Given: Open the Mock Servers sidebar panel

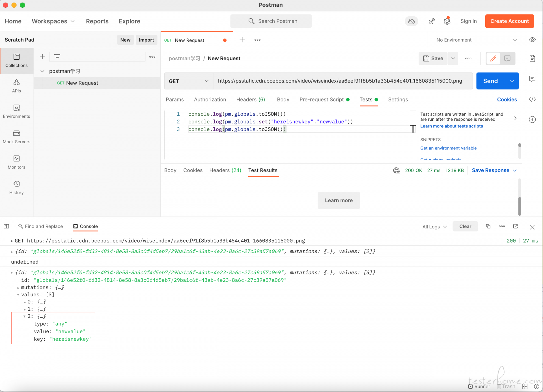Looking at the screenshot, I should coord(16,137).
